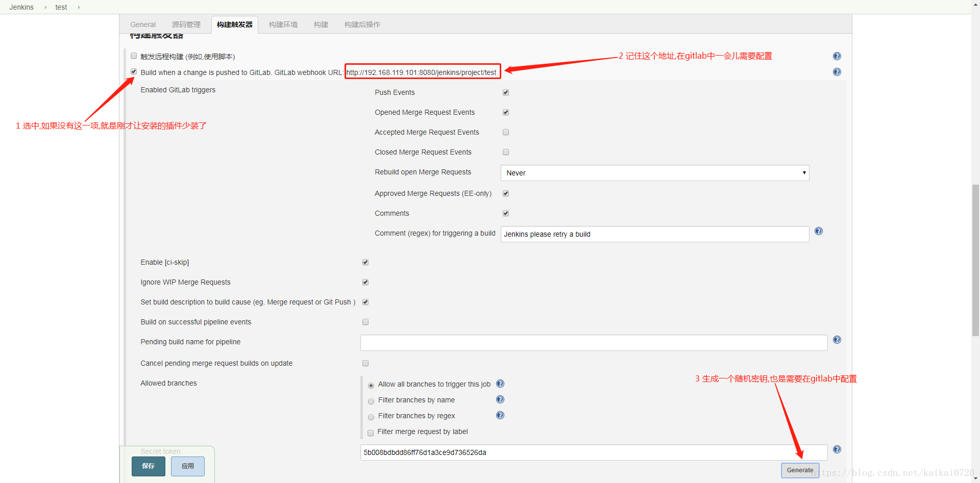This screenshot has width=980, height=483.
Task: Switch to the General tab
Action: [143, 24]
